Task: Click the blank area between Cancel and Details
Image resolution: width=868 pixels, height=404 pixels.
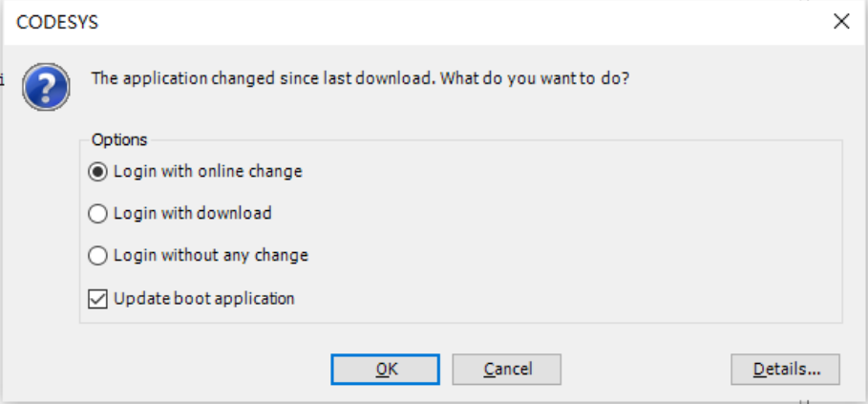Action: pyautogui.click(x=645, y=370)
